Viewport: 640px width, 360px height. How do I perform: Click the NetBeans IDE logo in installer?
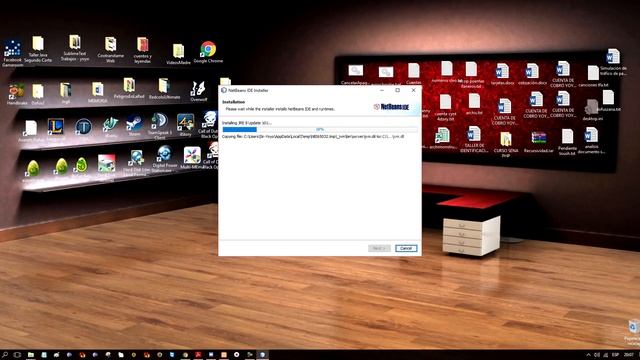coord(391,107)
